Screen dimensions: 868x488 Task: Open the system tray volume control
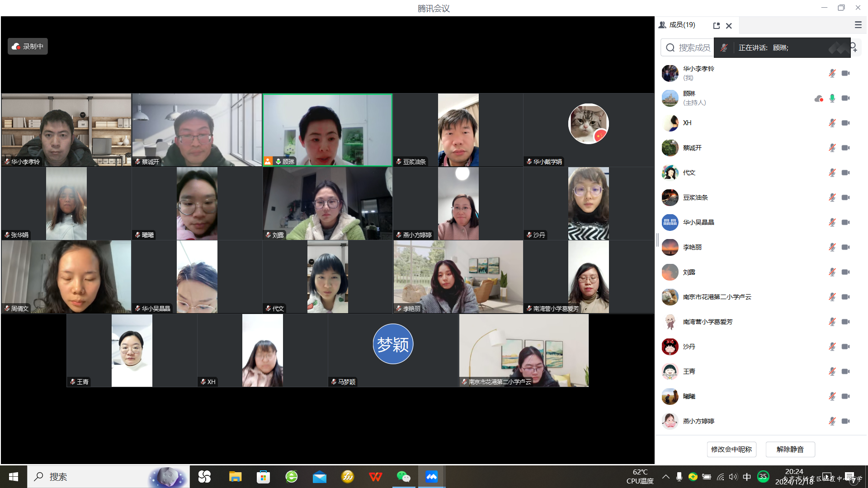[733, 477]
